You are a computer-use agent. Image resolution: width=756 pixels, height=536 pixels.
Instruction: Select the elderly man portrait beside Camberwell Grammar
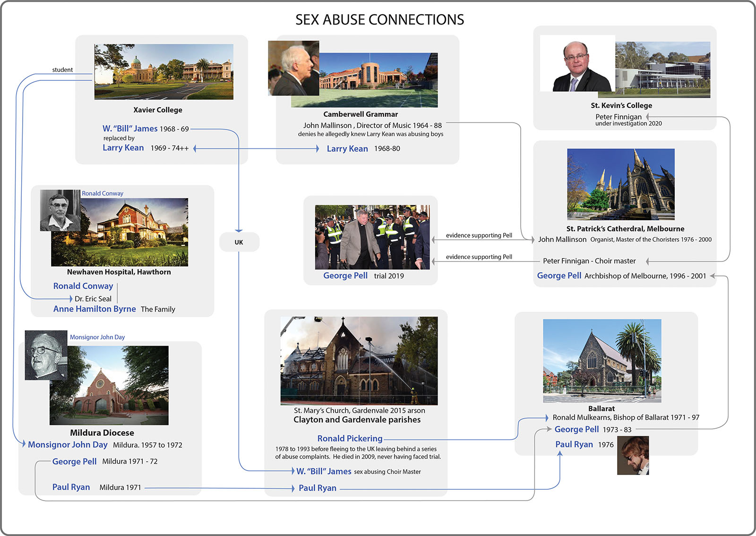tap(293, 68)
